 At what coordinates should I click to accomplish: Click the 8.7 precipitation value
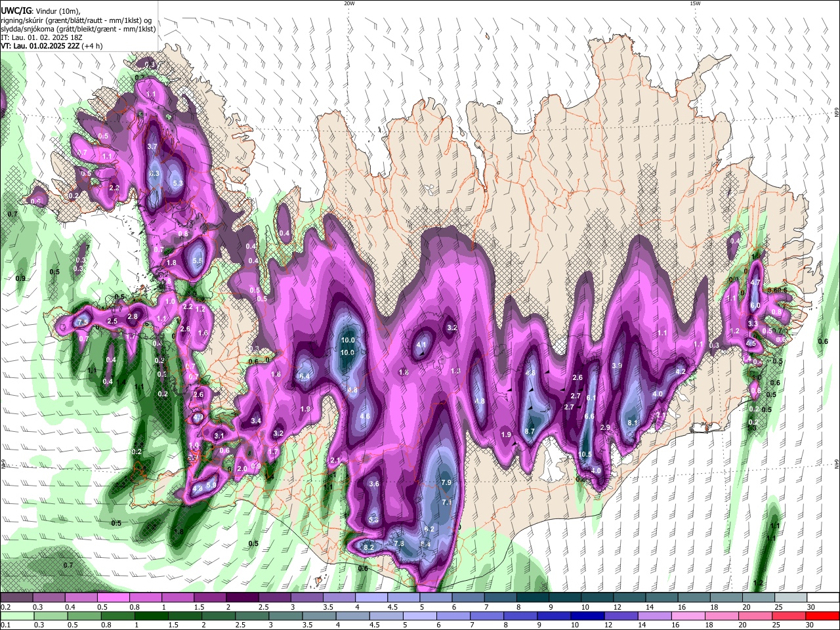[x=530, y=431]
